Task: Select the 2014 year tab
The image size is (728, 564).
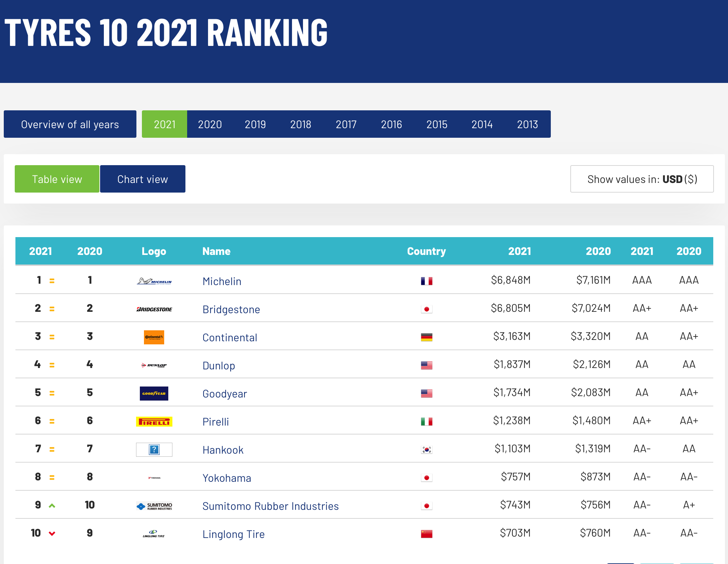Action: 482,124
